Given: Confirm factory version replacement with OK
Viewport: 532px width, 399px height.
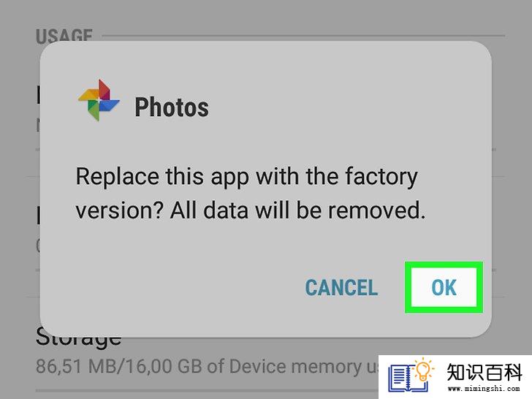Looking at the screenshot, I should coord(444,287).
